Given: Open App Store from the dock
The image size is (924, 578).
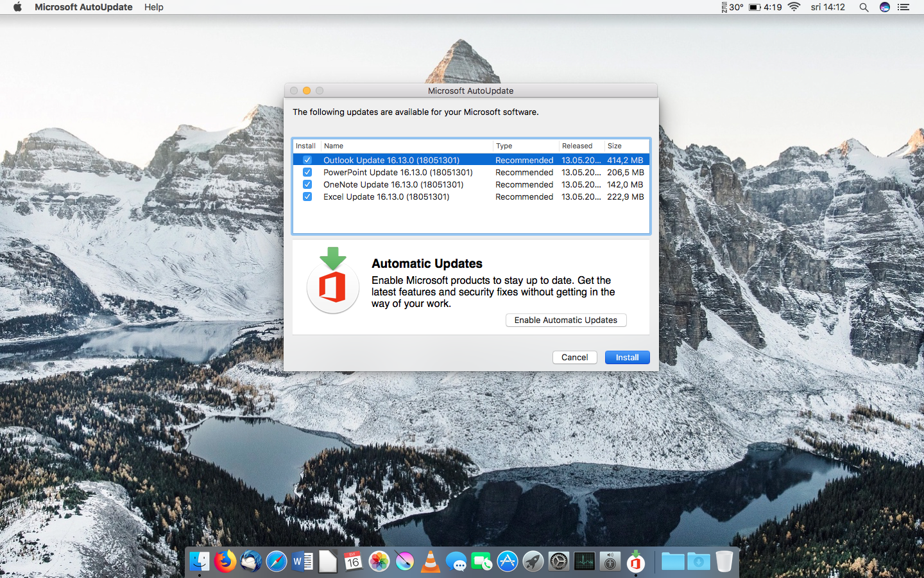Looking at the screenshot, I should tap(508, 562).
